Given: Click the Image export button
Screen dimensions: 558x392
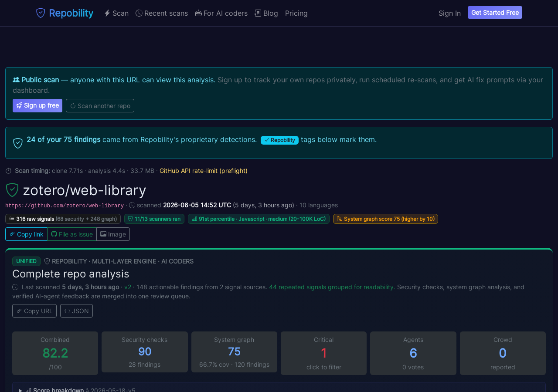Looking at the screenshot, I should coord(113,234).
